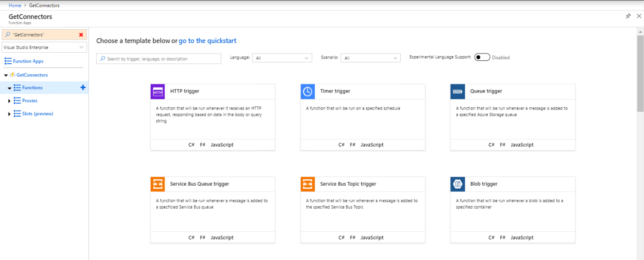Viewport: 644px width, 260px height.
Task: Choose JavaScript for Service Bus Topic trigger
Action: point(372,237)
